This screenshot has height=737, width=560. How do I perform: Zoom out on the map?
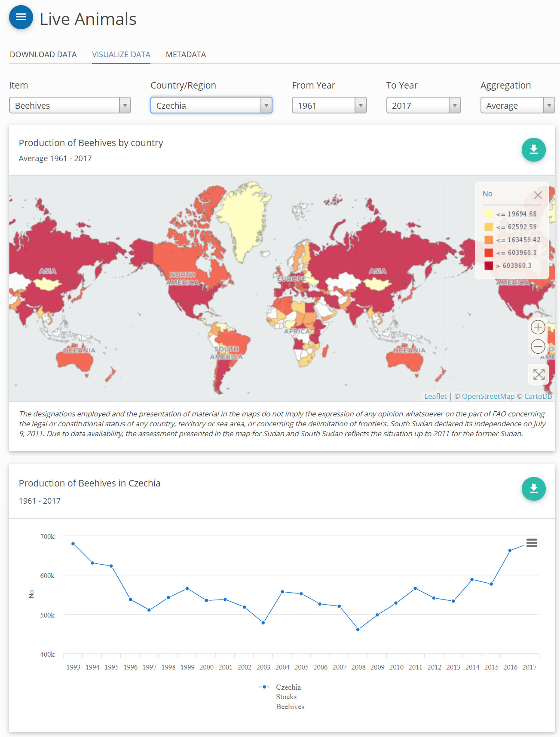538,346
